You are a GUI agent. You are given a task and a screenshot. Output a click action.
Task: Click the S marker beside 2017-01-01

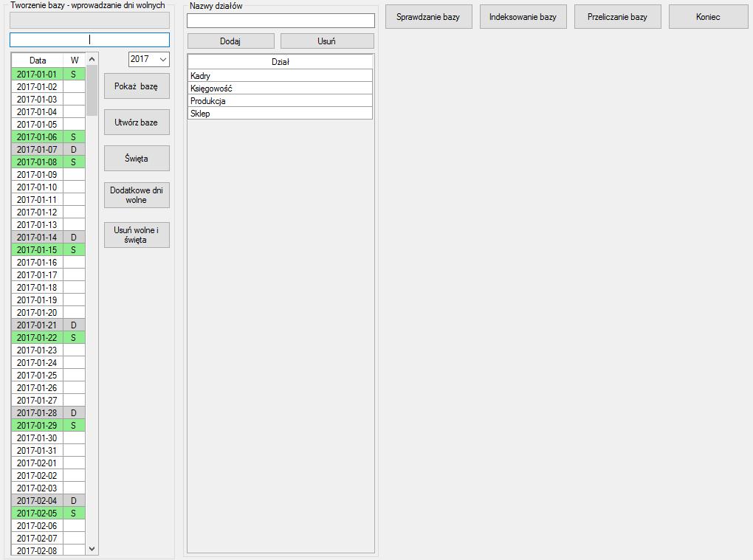click(74, 75)
